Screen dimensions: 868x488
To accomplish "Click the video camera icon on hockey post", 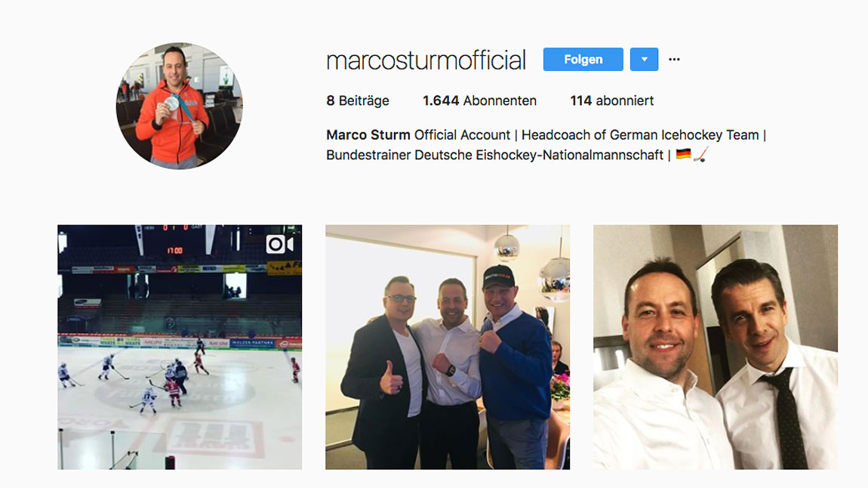I will click(279, 244).
